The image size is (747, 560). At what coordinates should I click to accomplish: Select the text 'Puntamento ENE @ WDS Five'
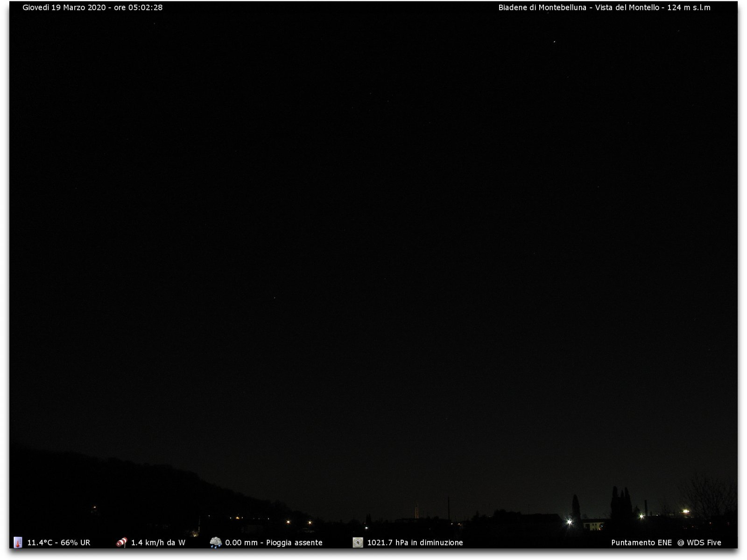(666, 543)
